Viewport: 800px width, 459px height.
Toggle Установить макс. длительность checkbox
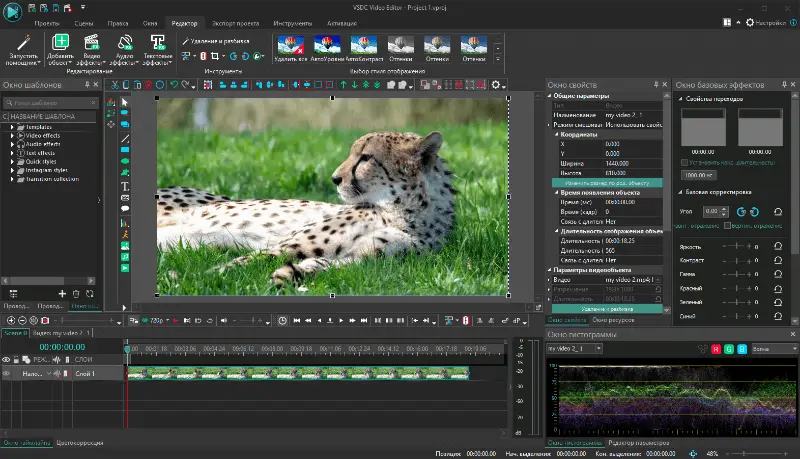tap(685, 163)
